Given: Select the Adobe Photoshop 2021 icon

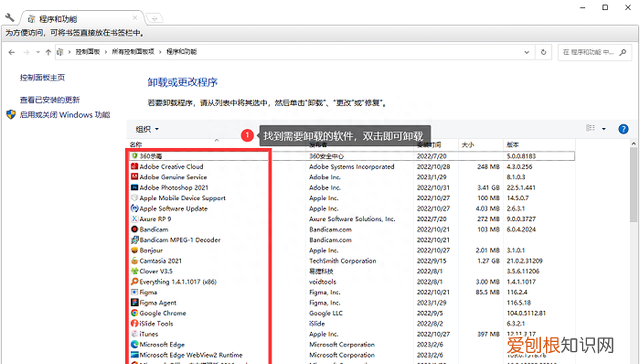Looking at the screenshot, I should click(135, 187).
